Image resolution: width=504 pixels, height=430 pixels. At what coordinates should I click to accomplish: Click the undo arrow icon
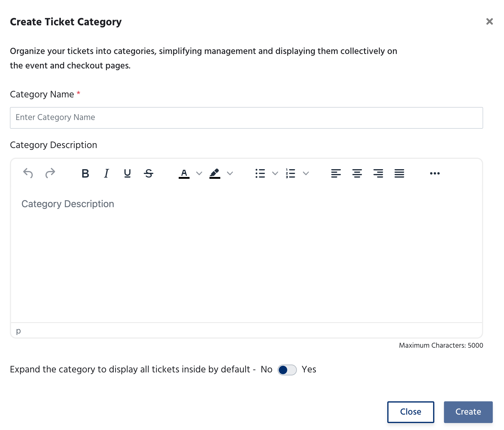(x=28, y=173)
